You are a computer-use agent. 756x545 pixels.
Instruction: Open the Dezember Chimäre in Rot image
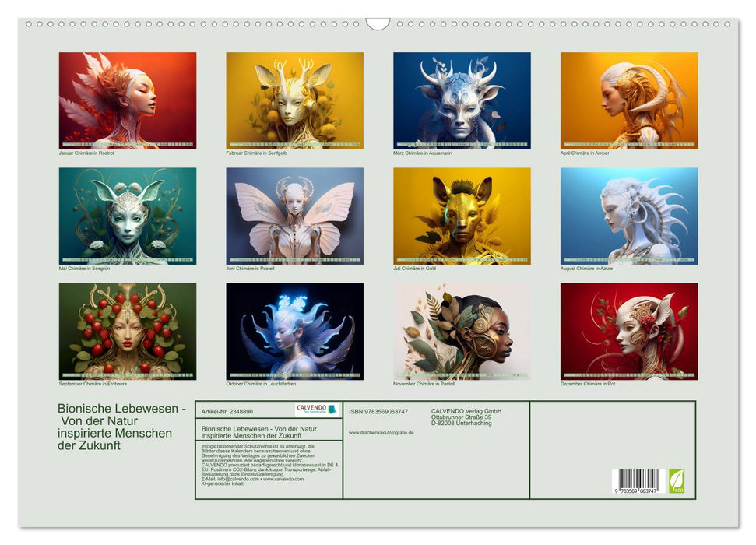coord(629,332)
